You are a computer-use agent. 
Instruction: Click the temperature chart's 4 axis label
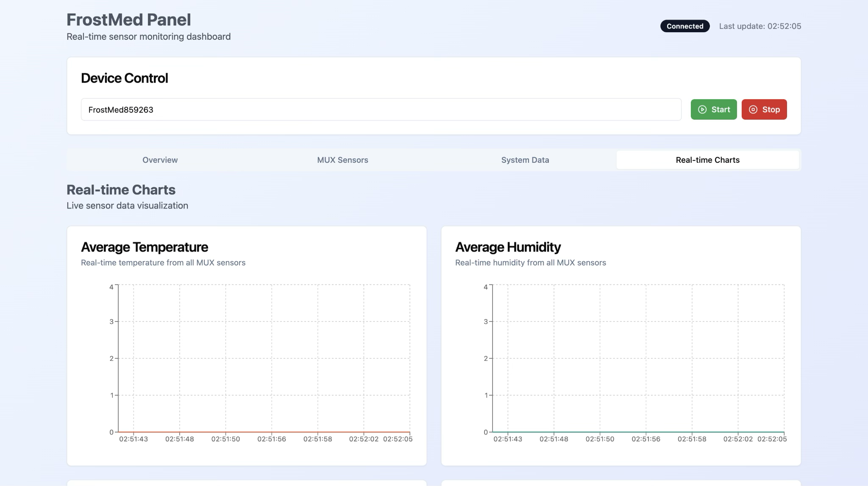pyautogui.click(x=111, y=287)
